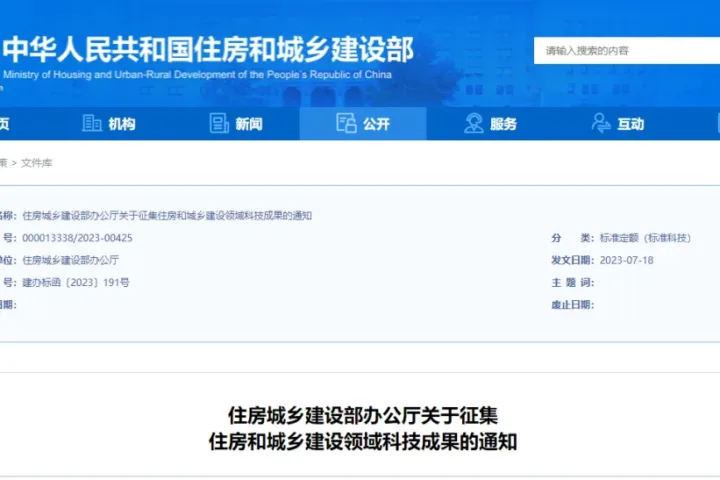
Task: Click the 互动 exchange-person icon
Action: [x=601, y=123]
